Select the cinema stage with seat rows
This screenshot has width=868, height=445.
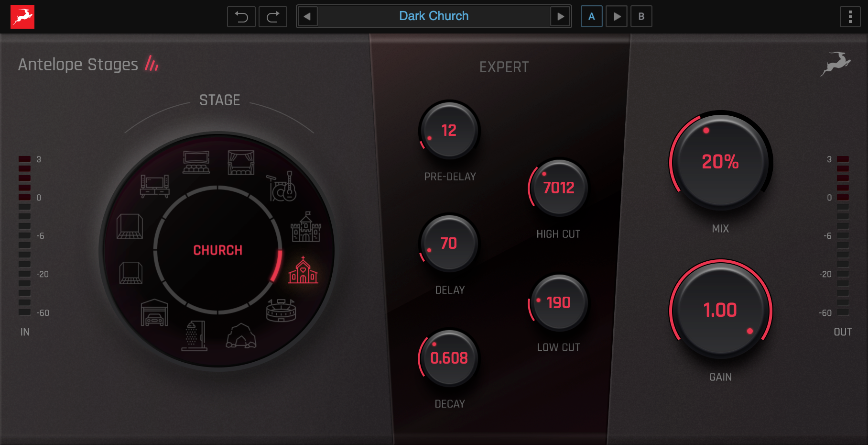pos(196,163)
